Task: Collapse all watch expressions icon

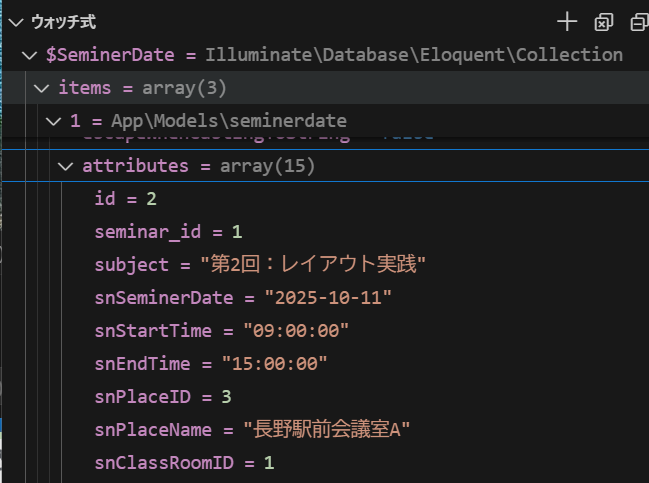Action: (639, 22)
